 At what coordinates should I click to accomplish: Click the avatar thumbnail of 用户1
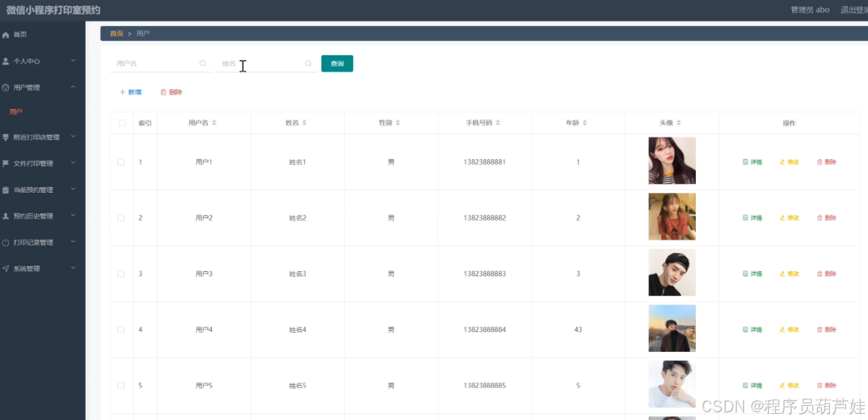click(x=672, y=161)
